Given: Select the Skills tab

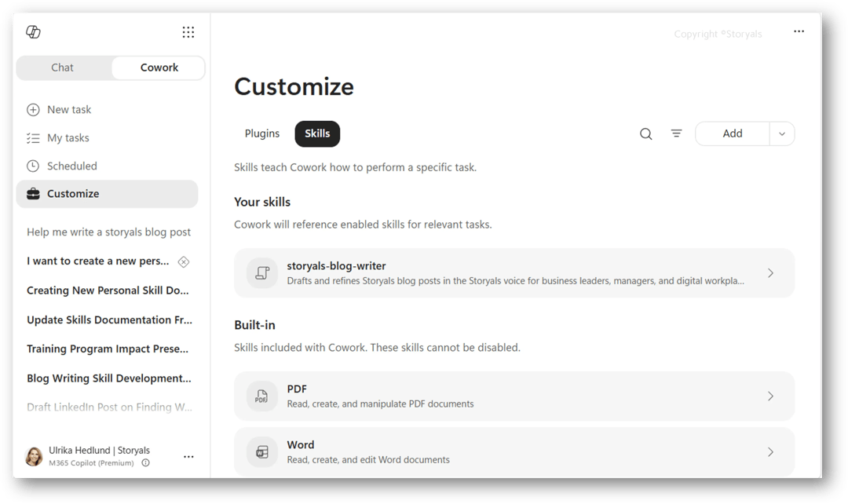Looking at the screenshot, I should pyautogui.click(x=317, y=133).
